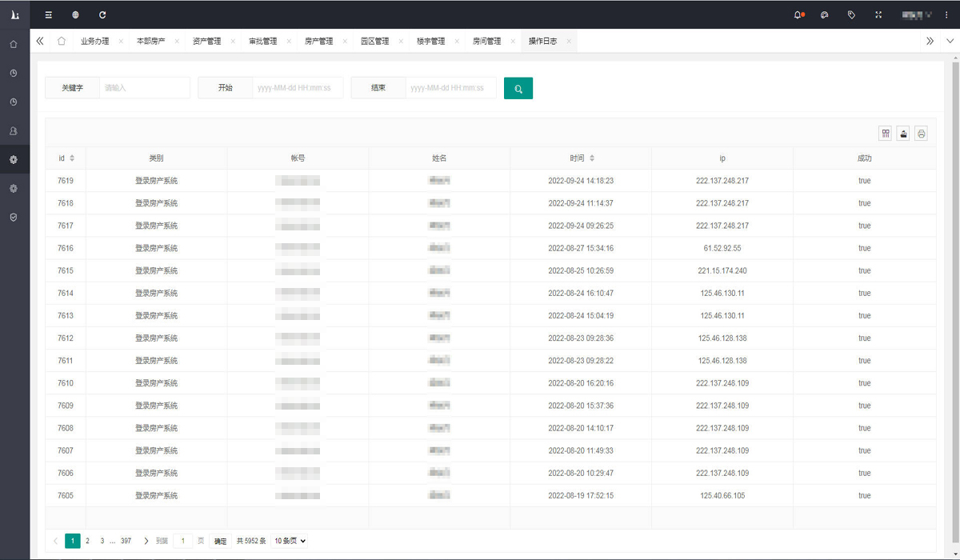The height and width of the screenshot is (560, 960).
Task: Sort the table by id column
Action: pos(72,158)
